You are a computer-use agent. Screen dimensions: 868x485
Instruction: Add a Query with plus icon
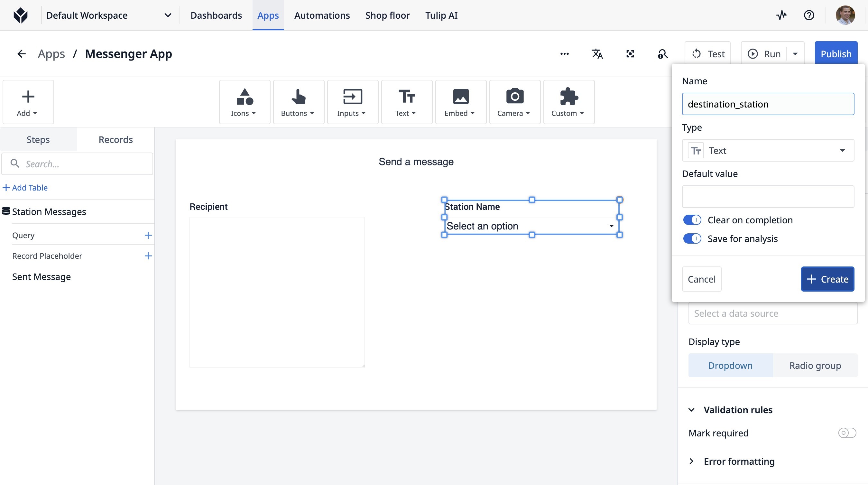pyautogui.click(x=148, y=235)
